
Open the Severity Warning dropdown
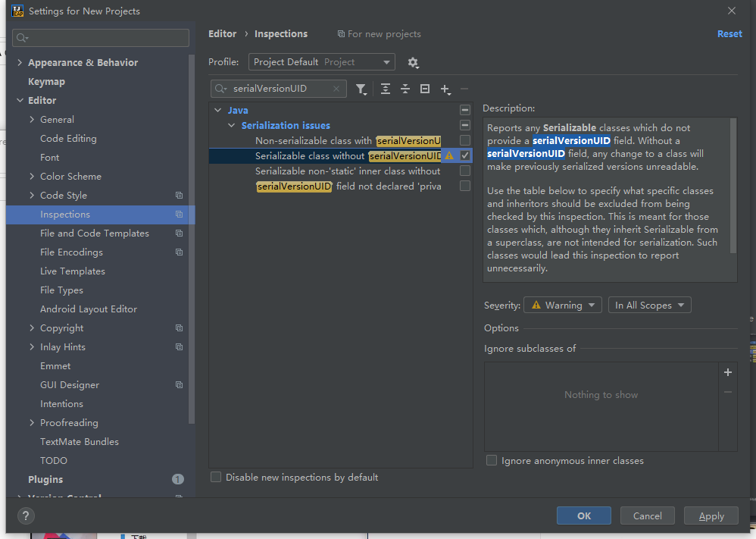click(x=563, y=306)
